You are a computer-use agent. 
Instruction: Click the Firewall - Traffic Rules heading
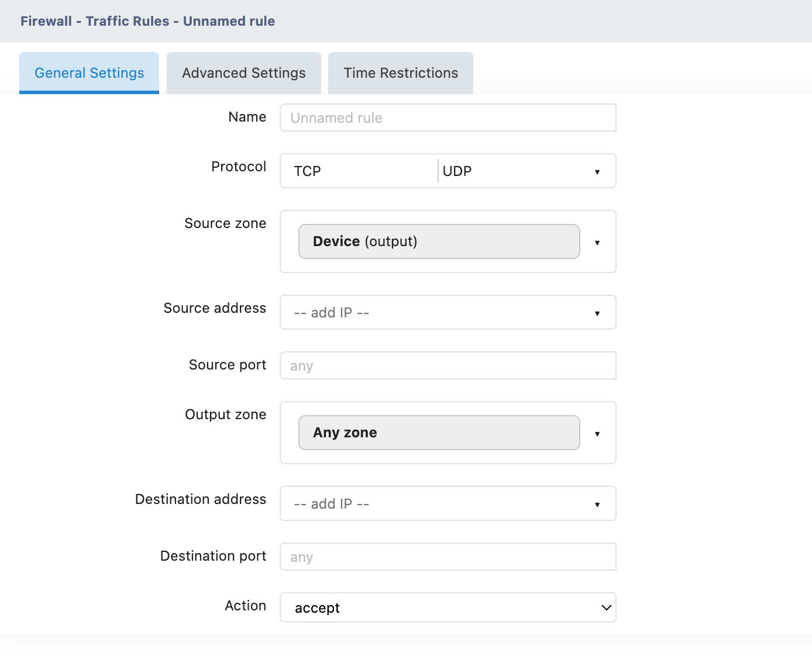pos(147,21)
